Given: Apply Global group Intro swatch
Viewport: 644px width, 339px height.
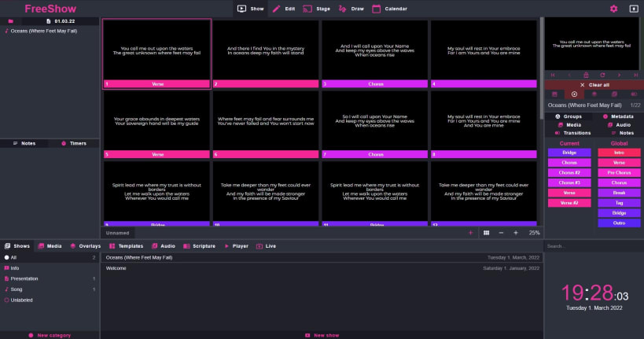Looking at the screenshot, I should point(619,153).
